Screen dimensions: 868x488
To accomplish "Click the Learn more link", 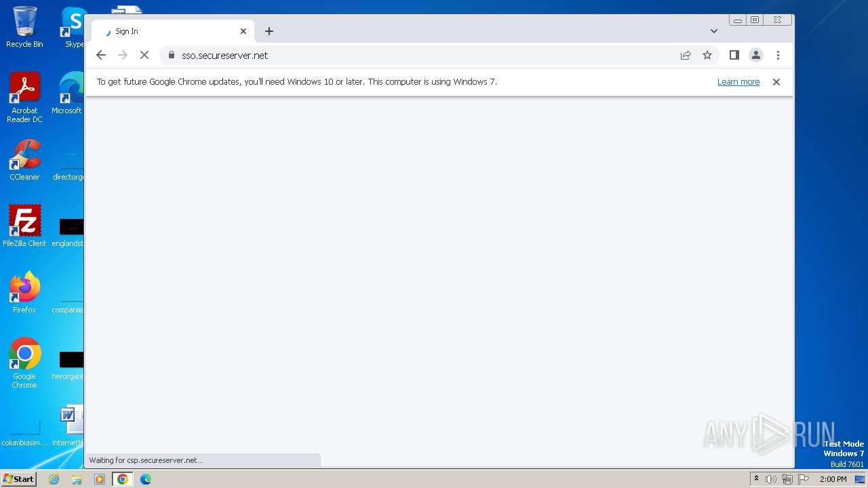I will click(738, 82).
